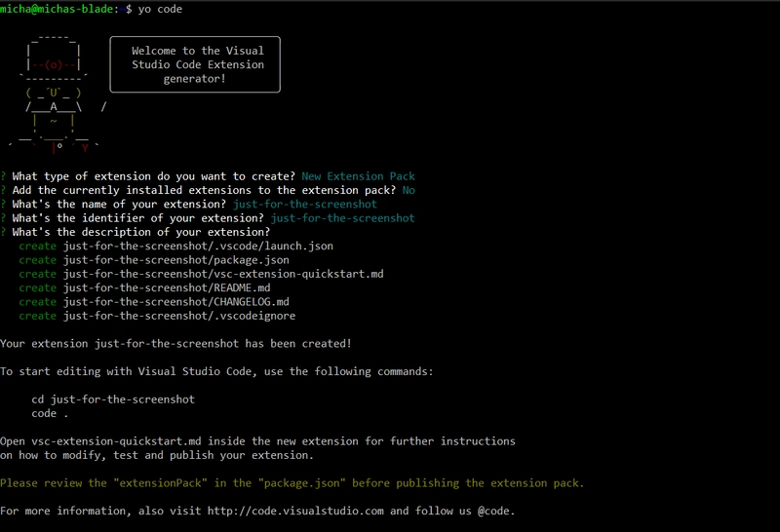This screenshot has height=532, width=780.
Task: Click the Welcome to Visual Studio Code Extension generator box
Action: pyautogui.click(x=195, y=64)
